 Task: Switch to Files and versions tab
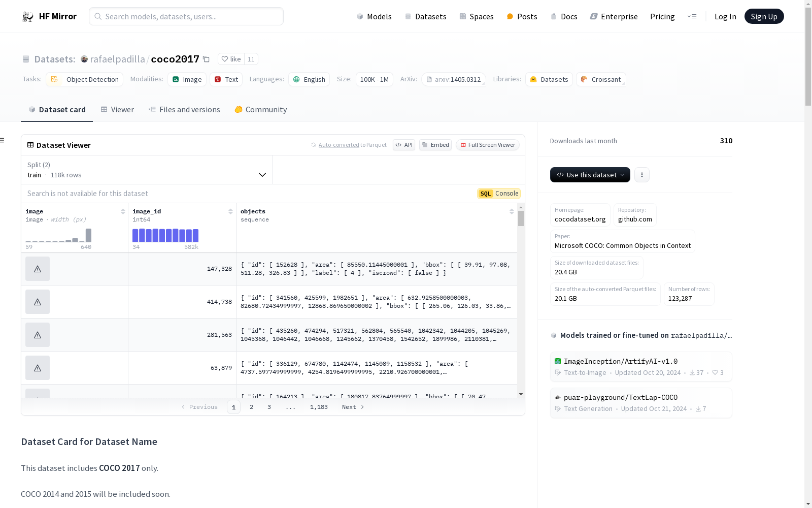click(184, 110)
